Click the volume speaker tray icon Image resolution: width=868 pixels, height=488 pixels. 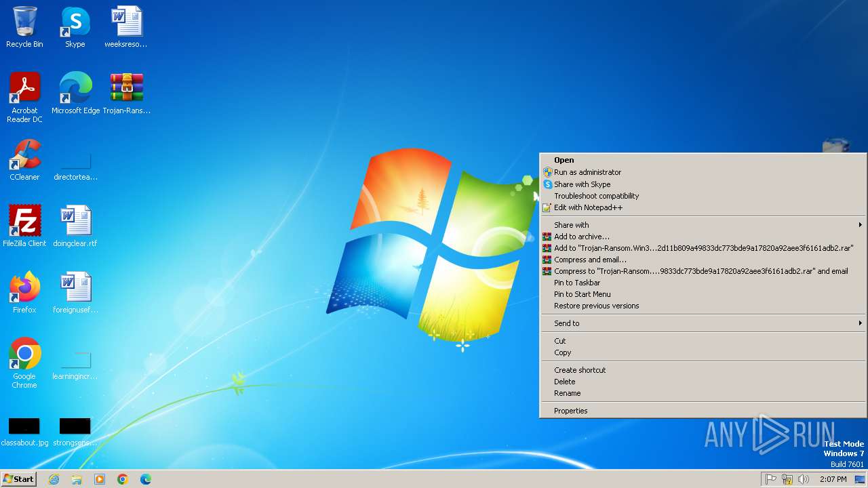pos(804,479)
